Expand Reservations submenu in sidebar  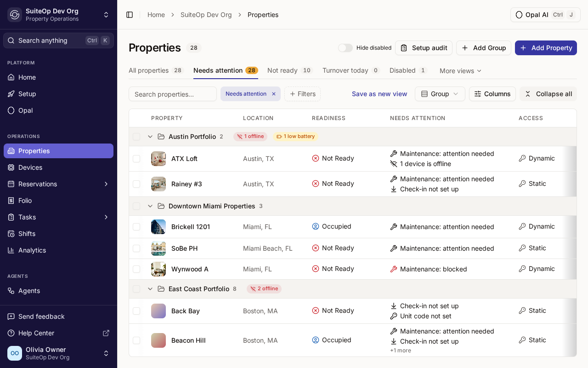click(x=106, y=184)
